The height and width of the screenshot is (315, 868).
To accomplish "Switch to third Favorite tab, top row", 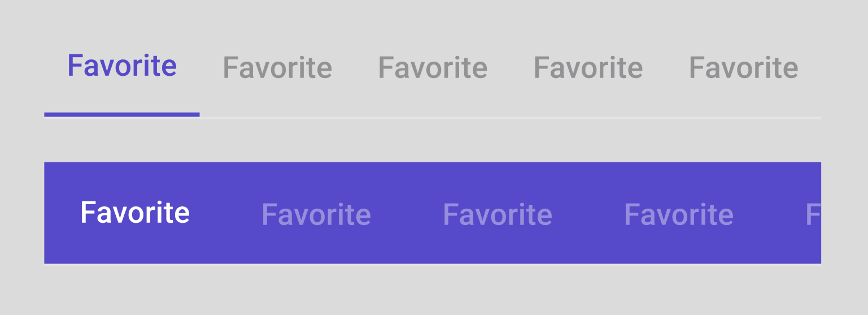I will [x=433, y=68].
